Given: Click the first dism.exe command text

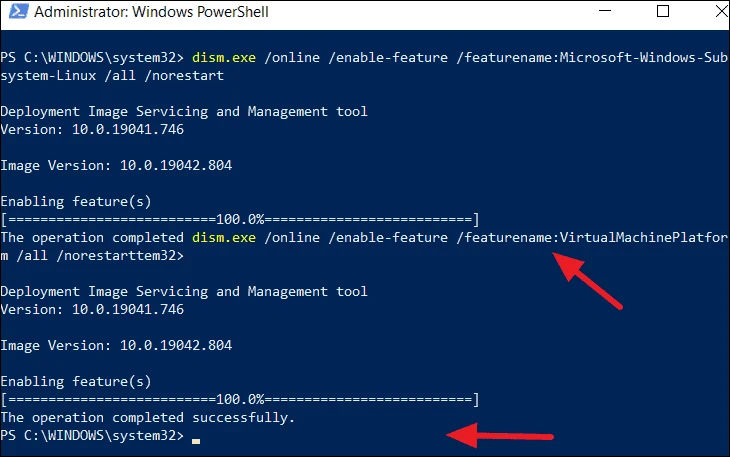Looking at the screenshot, I should (224, 58).
